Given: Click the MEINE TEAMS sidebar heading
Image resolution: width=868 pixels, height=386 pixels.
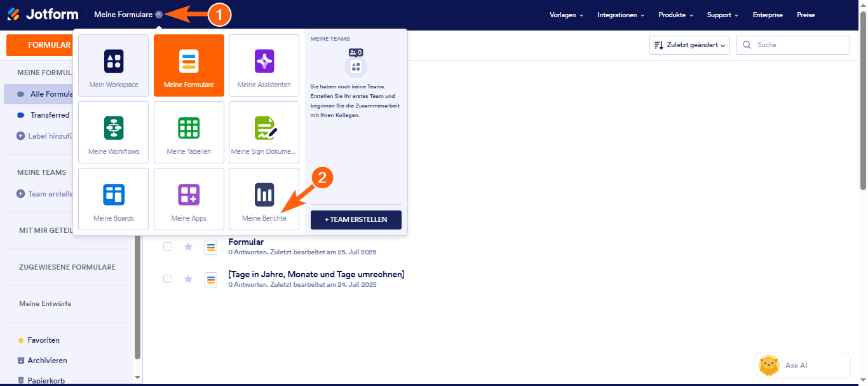Looking at the screenshot, I should (41, 172).
